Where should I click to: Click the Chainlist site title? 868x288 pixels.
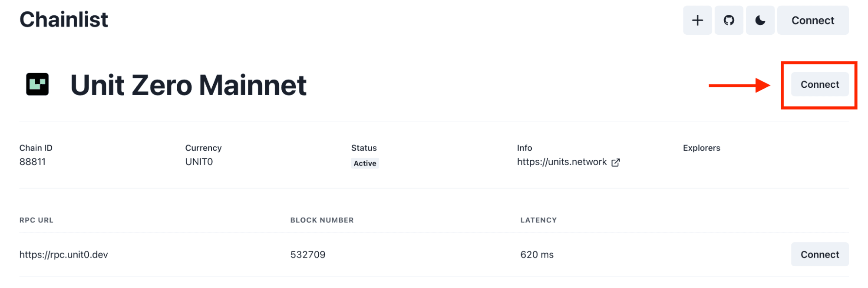64,20
